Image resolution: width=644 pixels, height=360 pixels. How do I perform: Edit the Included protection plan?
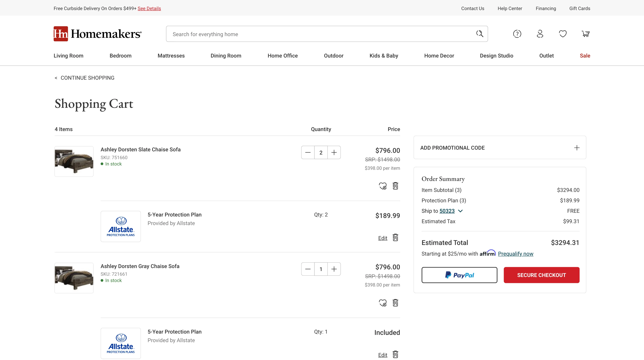point(383,355)
